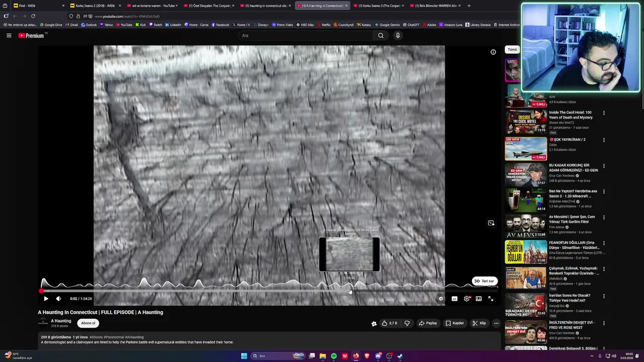This screenshot has width=644, height=362.
Task: Select the Tümü filter chip
Action: (512, 50)
